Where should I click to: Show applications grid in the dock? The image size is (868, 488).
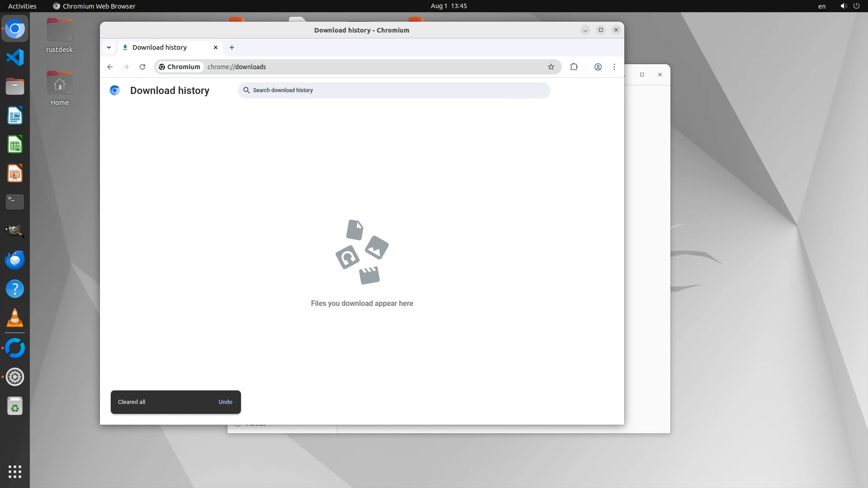pos(15,472)
